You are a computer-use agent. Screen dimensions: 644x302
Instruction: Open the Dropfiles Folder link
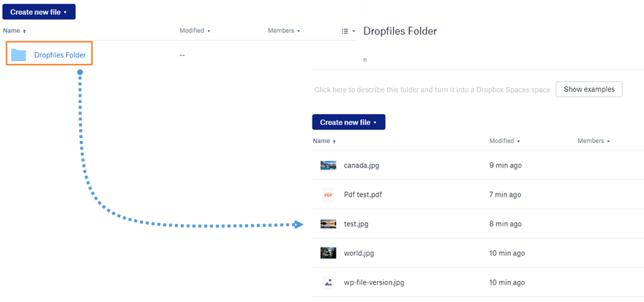[x=64, y=55]
